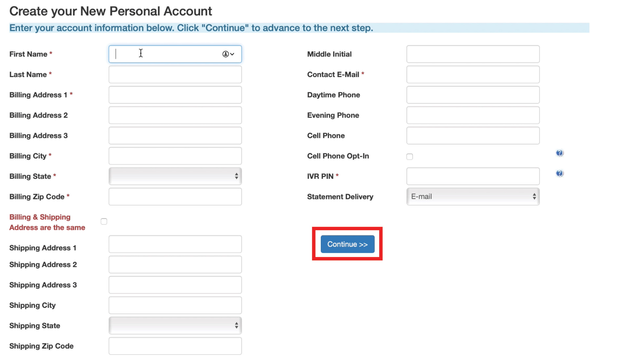Focus the Middle Initial field
Viewport: 619px width, 364px height.
473,54
